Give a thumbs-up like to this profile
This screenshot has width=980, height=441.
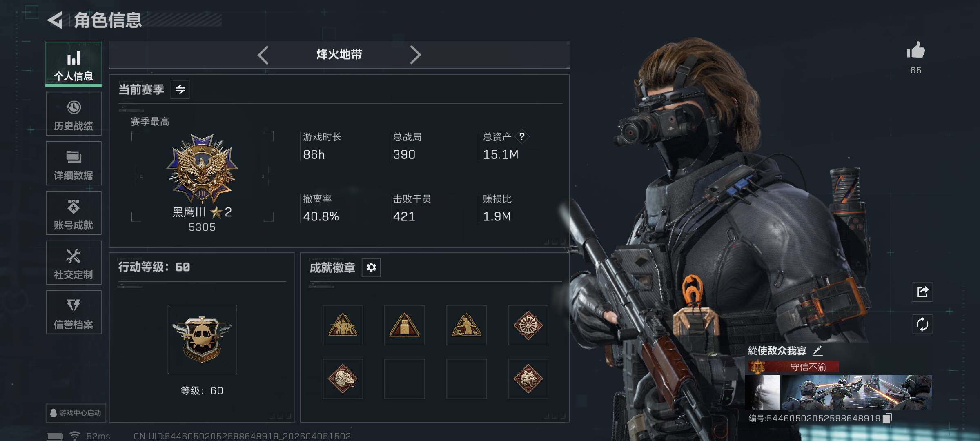(916, 51)
